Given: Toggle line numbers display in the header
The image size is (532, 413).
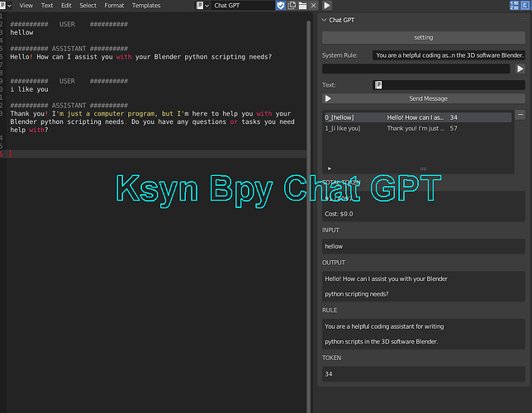Looking at the screenshot, I should point(514,6).
